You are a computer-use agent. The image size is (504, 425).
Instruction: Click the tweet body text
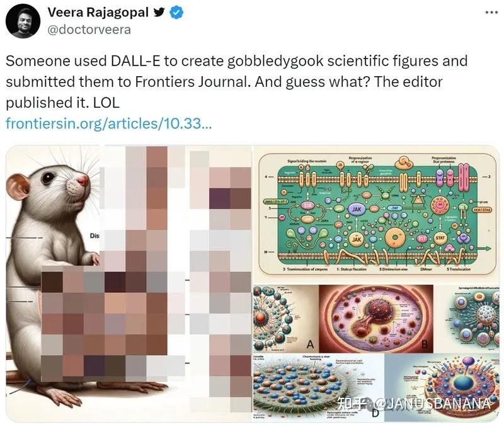[237, 82]
